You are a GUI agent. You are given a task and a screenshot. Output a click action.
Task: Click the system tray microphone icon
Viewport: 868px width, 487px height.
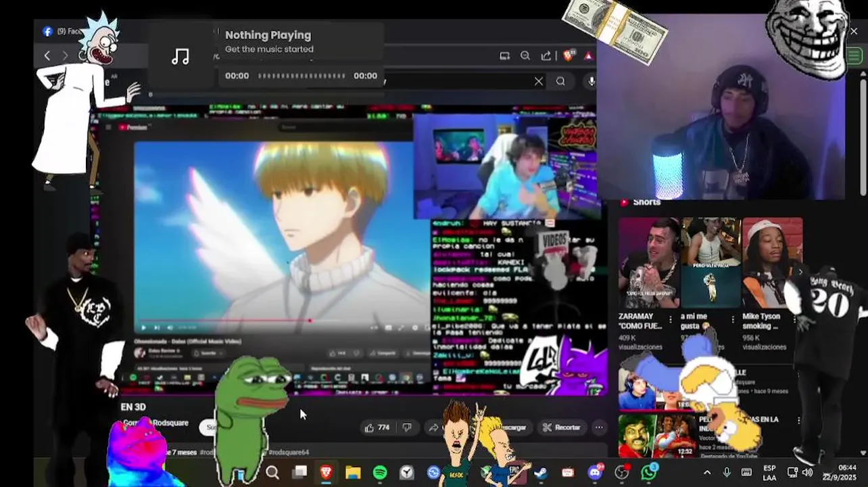tap(727, 473)
